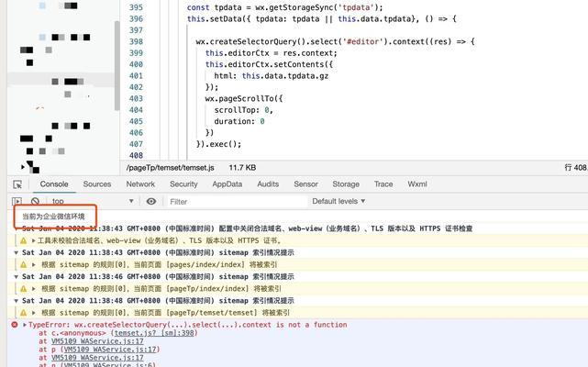This screenshot has height=367, width=588.
Task: Click the red error icon beside TypeError
Action: point(15,325)
